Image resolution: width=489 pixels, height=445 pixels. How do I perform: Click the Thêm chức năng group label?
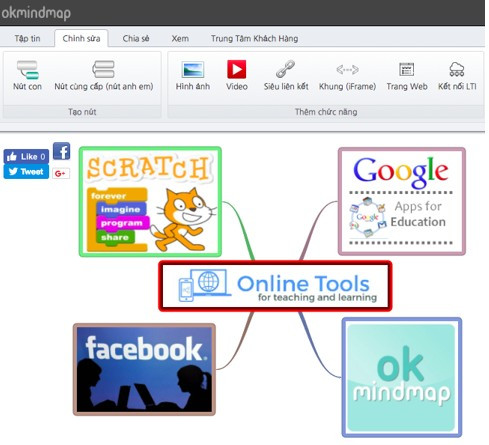(x=326, y=112)
